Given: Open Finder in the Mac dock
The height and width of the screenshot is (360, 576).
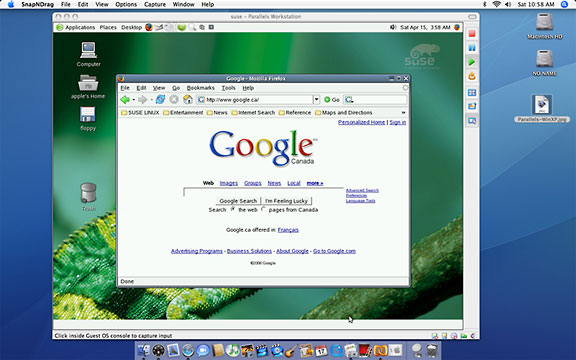Looking at the screenshot, I should [144, 350].
